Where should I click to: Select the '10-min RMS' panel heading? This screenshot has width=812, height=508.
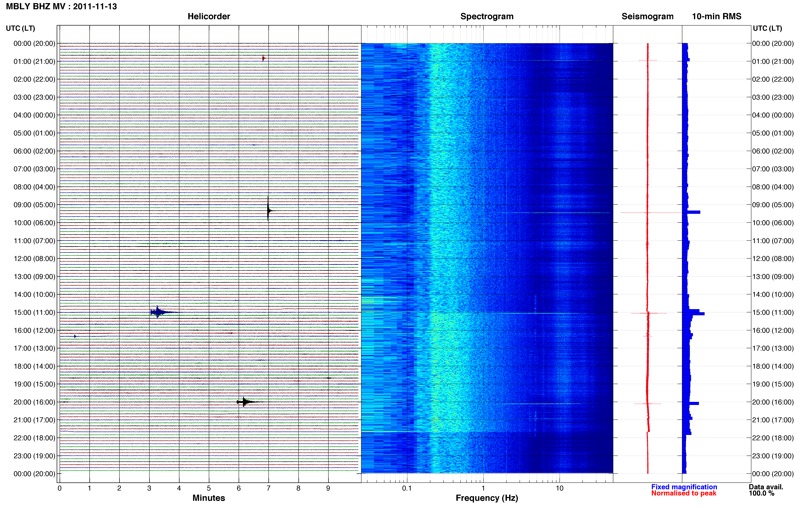pos(717,16)
